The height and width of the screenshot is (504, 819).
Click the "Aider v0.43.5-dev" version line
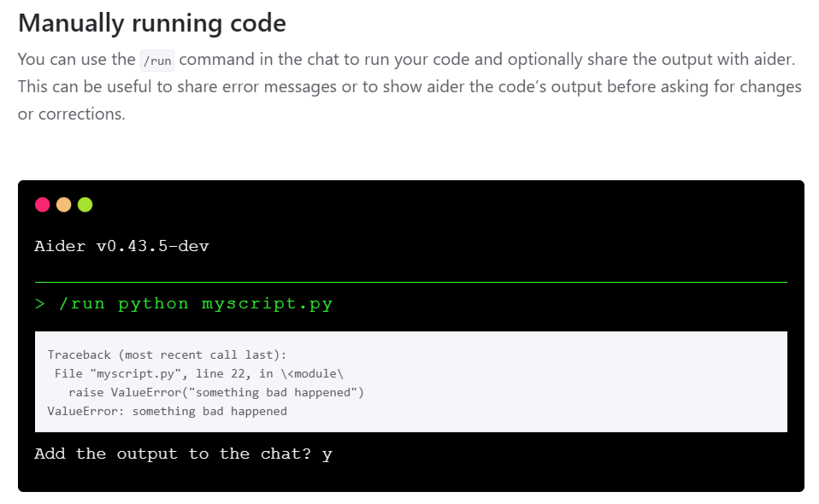(x=121, y=246)
